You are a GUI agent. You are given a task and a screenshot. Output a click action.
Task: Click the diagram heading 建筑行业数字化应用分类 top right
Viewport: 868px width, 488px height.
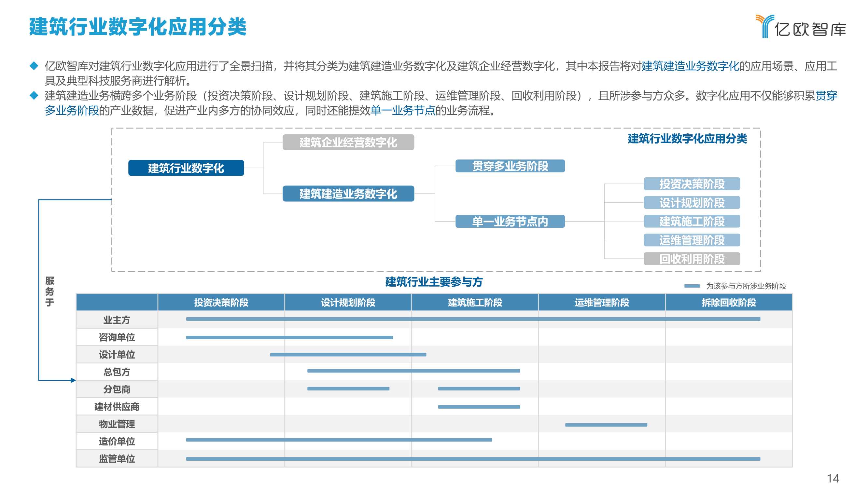point(687,138)
